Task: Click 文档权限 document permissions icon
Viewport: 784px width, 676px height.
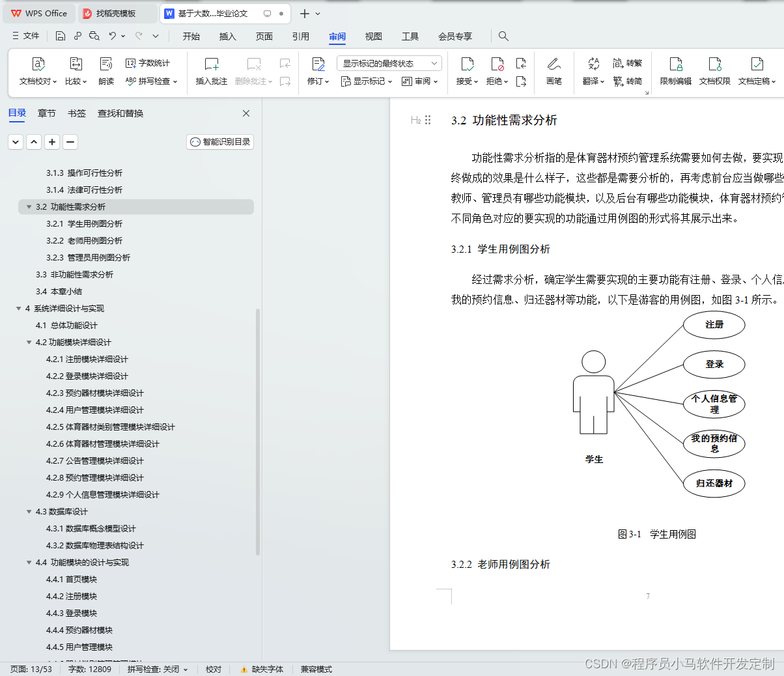Action: [715, 72]
